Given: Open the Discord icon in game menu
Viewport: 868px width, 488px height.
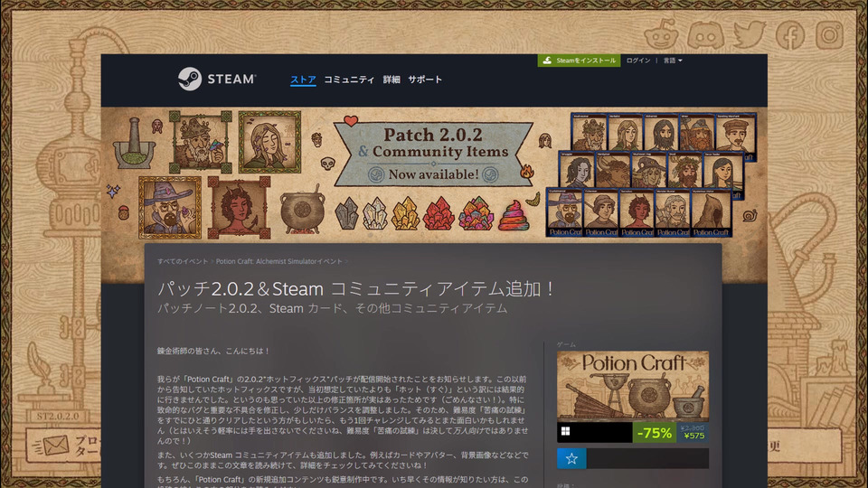Looking at the screenshot, I should pyautogui.click(x=705, y=35).
